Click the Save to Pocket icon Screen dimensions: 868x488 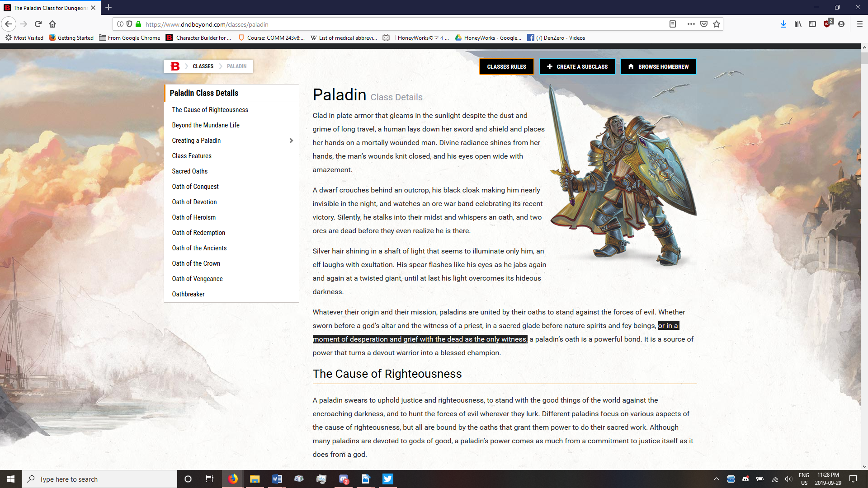coord(704,24)
